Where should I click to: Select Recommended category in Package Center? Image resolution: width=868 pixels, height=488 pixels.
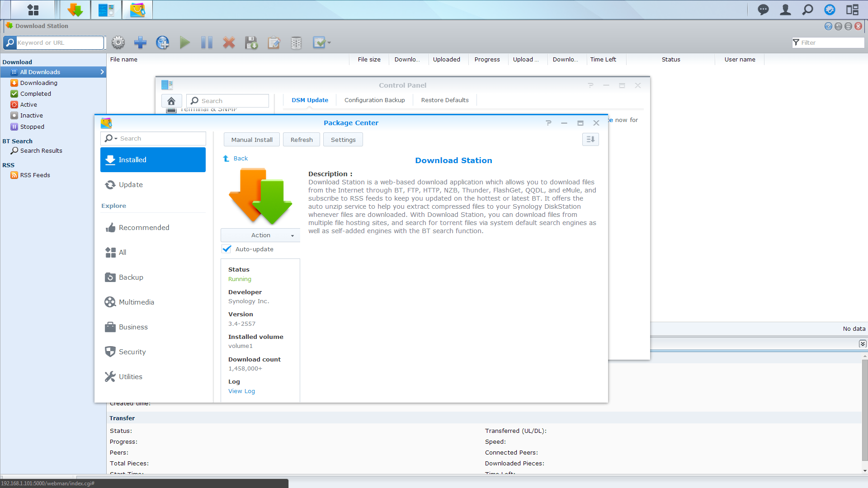point(153,227)
